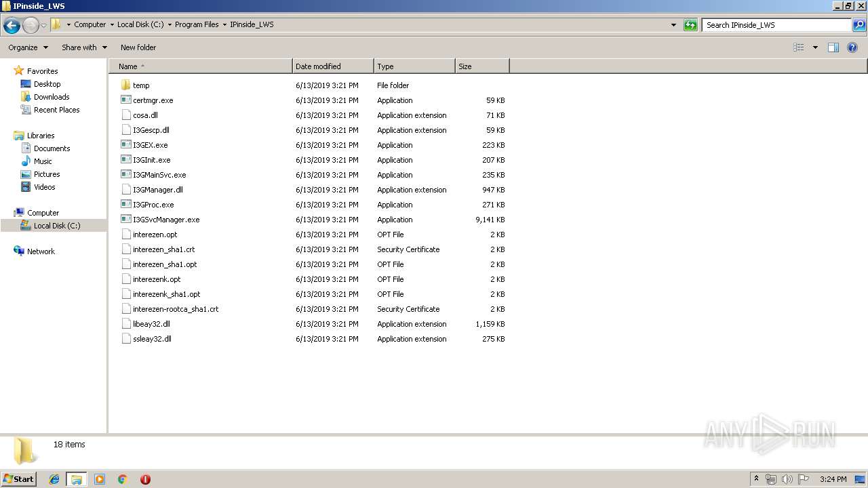This screenshot has height=488, width=868.
Task: Click the Change your view icon
Action: click(x=799, y=47)
